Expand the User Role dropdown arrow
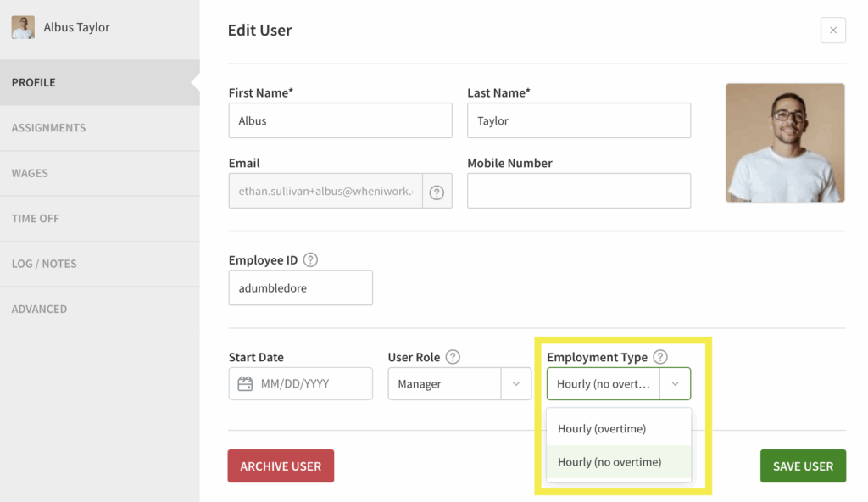The height and width of the screenshot is (502, 868). 515,384
